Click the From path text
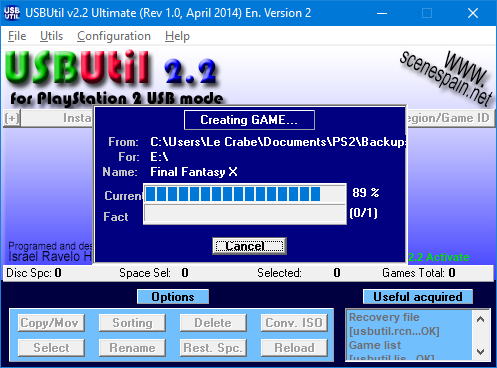This screenshot has width=497, height=368. point(278,142)
